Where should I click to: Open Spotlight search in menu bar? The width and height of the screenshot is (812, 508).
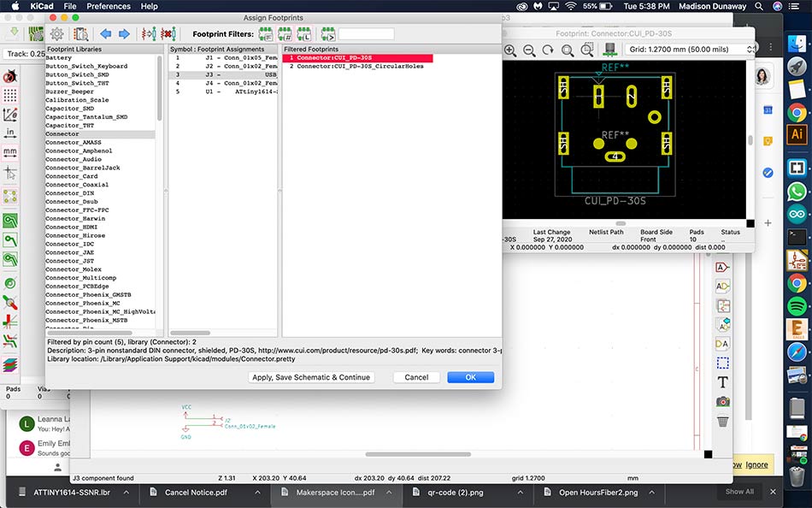[x=759, y=6]
